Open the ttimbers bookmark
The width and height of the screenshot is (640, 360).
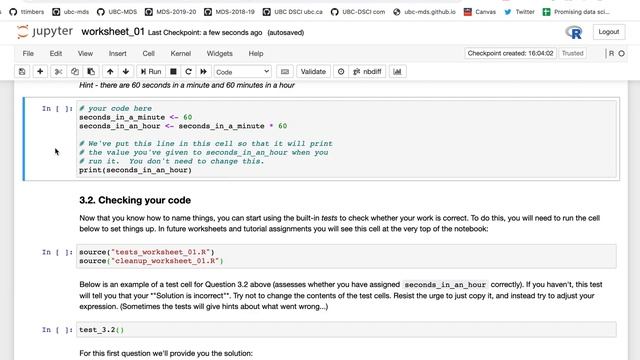pyautogui.click(x=27, y=12)
